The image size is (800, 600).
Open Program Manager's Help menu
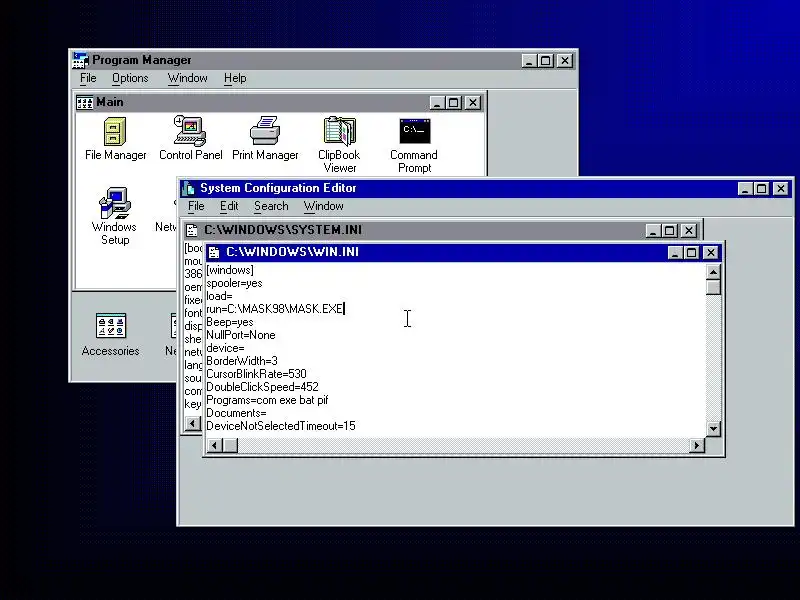click(x=235, y=78)
